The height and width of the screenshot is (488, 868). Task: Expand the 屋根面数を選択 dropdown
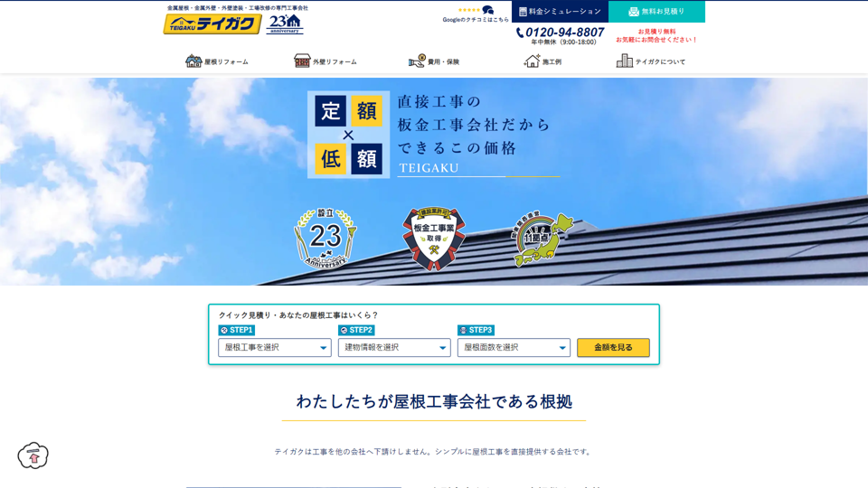point(514,348)
